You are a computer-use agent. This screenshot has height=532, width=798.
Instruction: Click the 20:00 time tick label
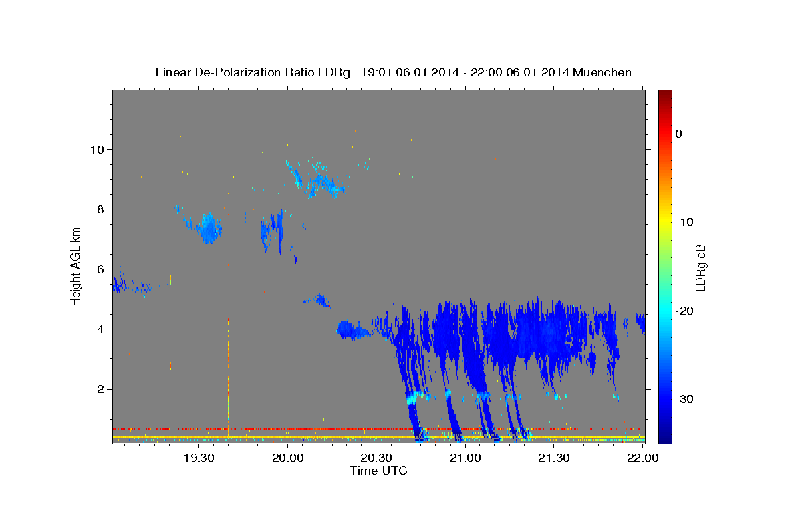288,458
